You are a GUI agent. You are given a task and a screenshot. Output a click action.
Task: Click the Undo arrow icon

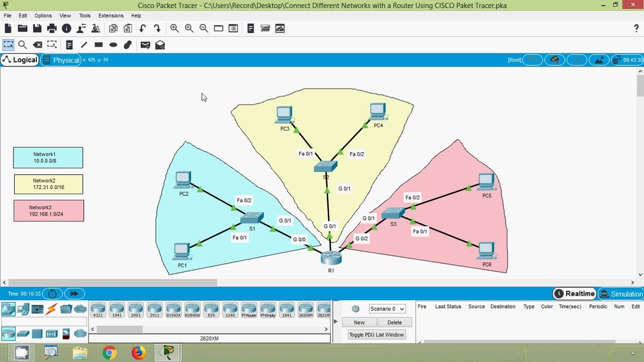[142, 29]
